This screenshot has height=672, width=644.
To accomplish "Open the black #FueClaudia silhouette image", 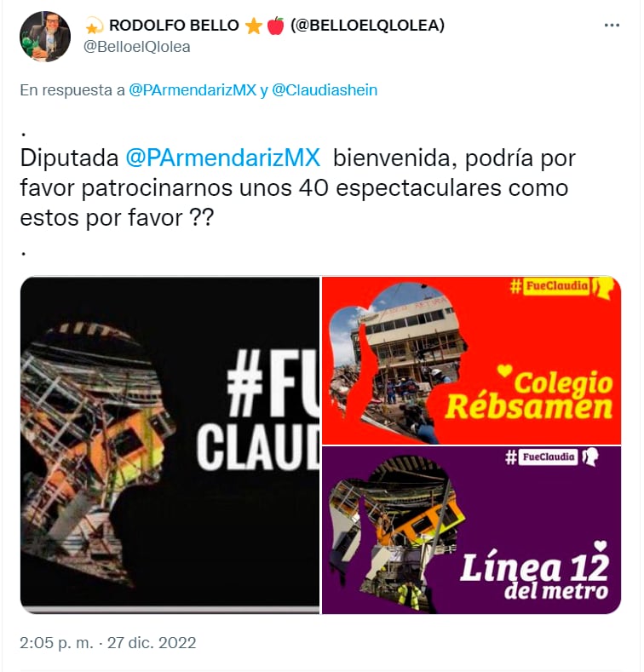I will click(x=170, y=445).
